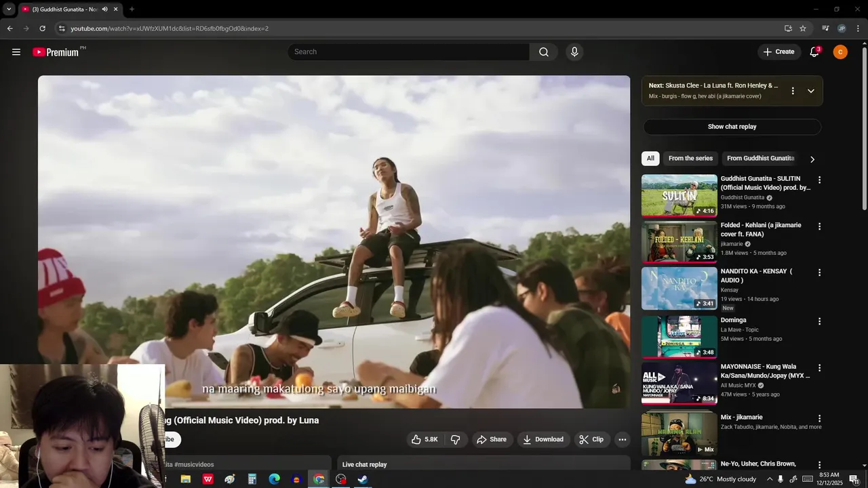
Task: Show more filter chips with right arrow
Action: (812, 159)
